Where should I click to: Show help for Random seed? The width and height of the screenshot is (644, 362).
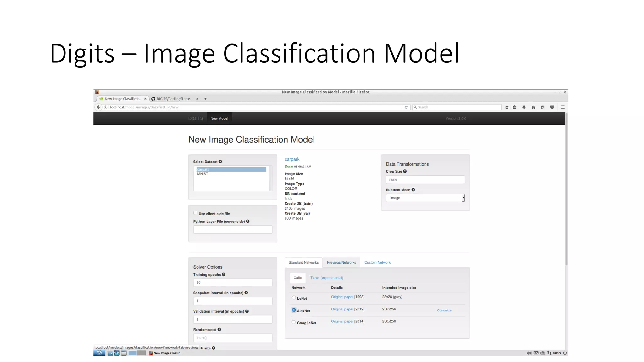click(x=219, y=329)
